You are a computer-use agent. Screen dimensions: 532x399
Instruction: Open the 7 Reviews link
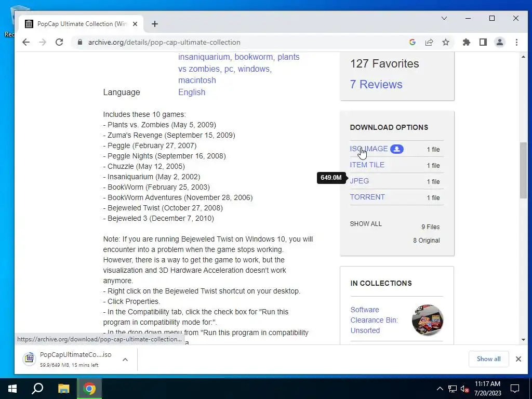[376, 84]
